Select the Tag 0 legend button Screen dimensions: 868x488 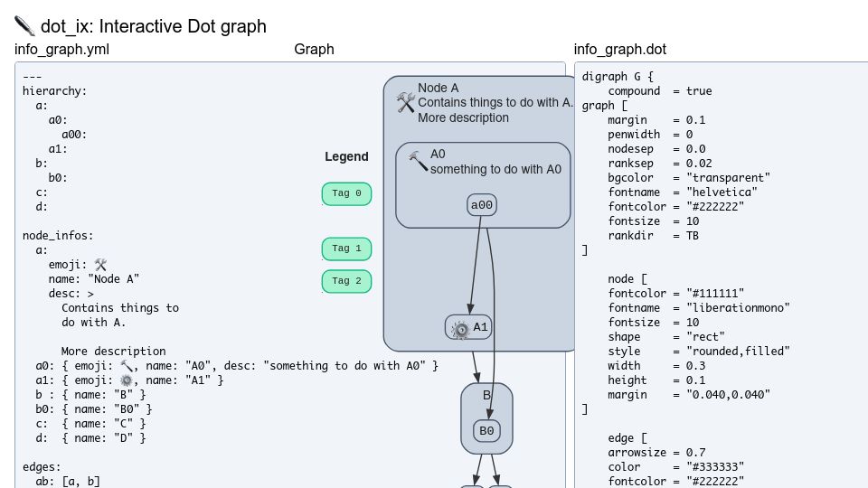346,193
